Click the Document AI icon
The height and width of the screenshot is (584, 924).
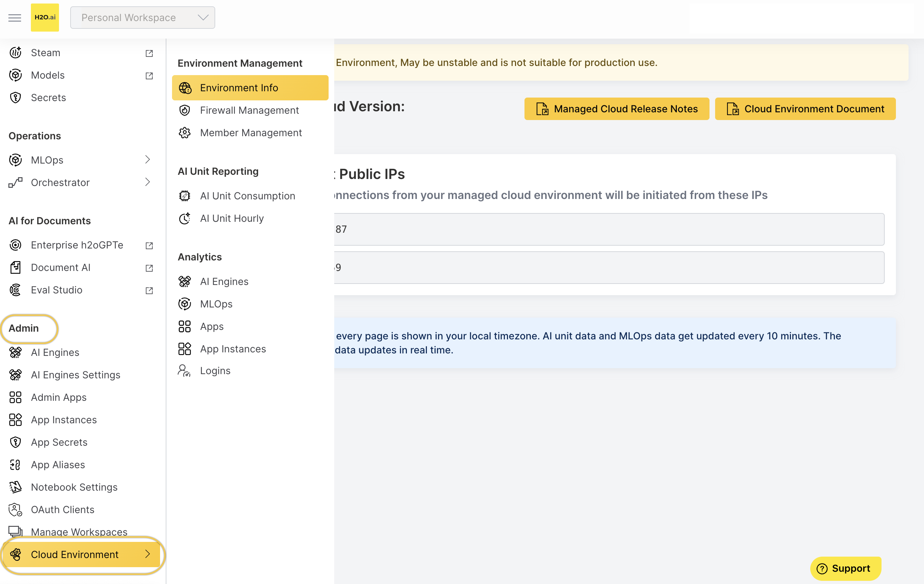click(15, 267)
